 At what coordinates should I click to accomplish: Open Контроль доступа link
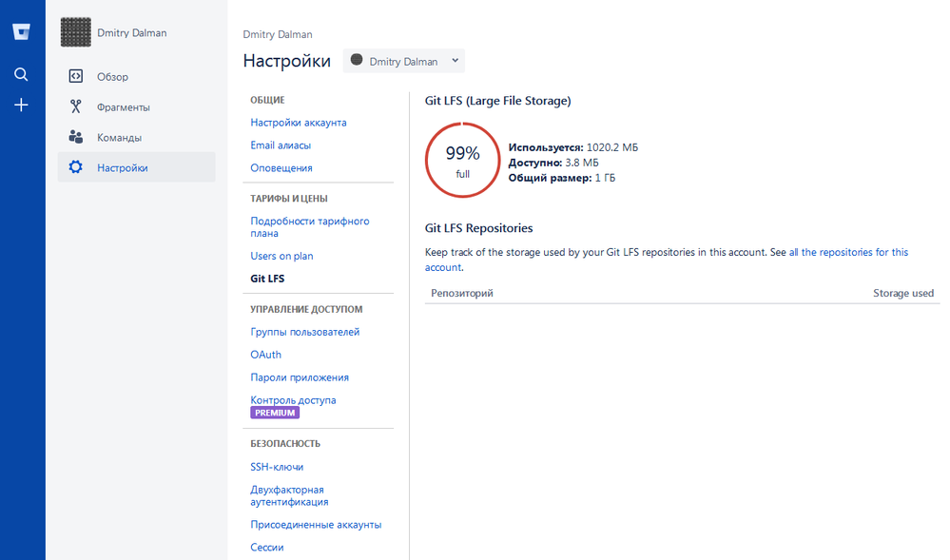coord(293,400)
